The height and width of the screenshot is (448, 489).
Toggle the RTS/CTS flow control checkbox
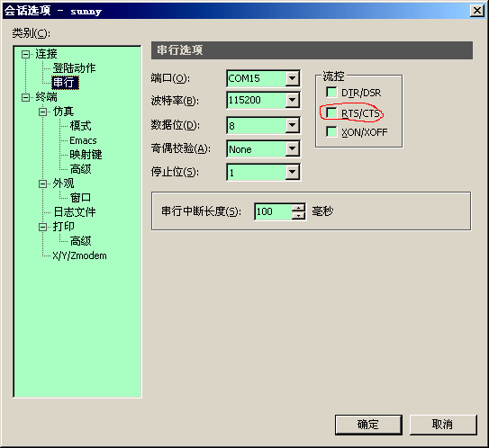(x=331, y=112)
